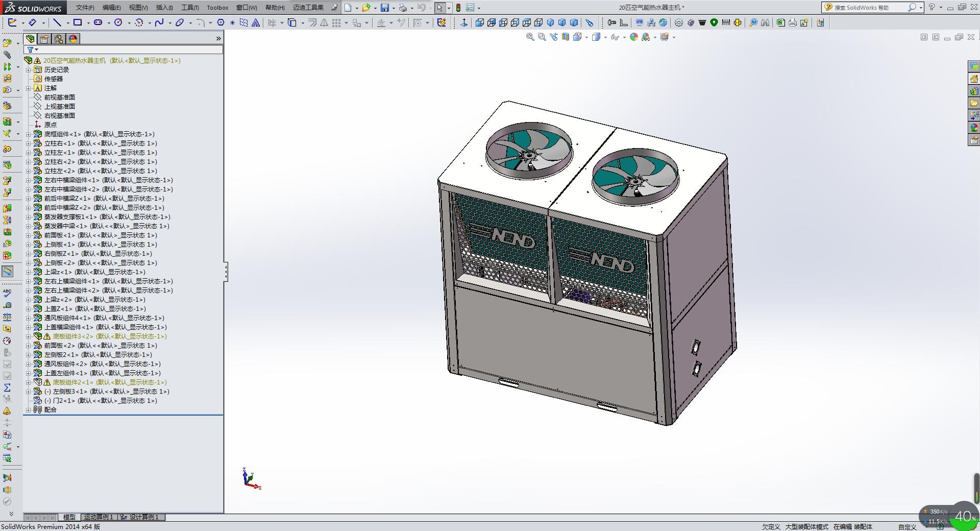Click the Normal To view icon
Viewport: 980px width, 531px height.
(464, 22)
